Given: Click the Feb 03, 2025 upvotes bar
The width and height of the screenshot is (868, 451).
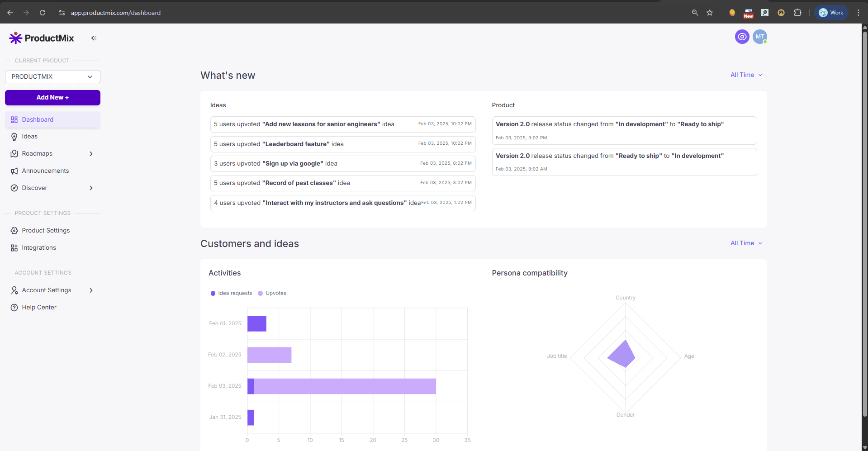Looking at the screenshot, I should click(x=344, y=386).
